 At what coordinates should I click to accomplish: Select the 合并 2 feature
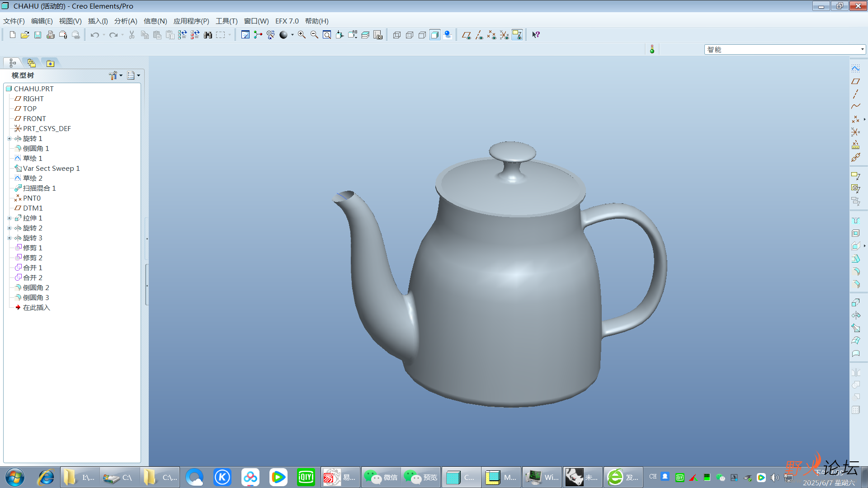[x=28, y=278]
